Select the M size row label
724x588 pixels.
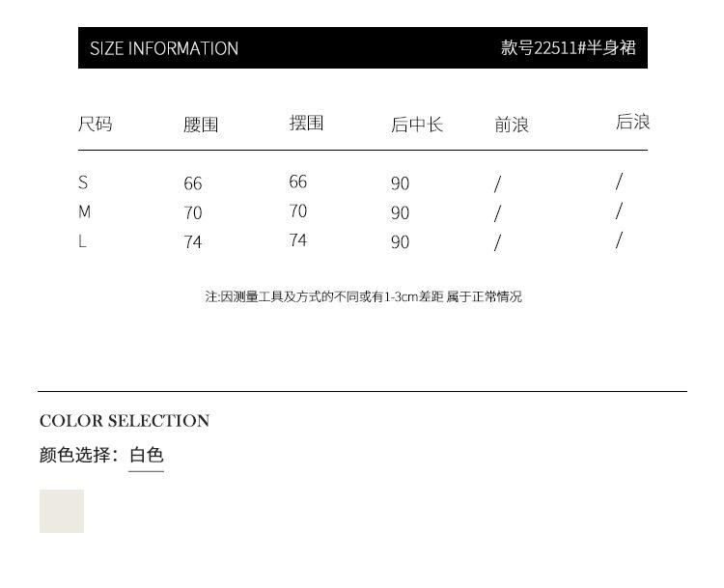[x=85, y=211]
